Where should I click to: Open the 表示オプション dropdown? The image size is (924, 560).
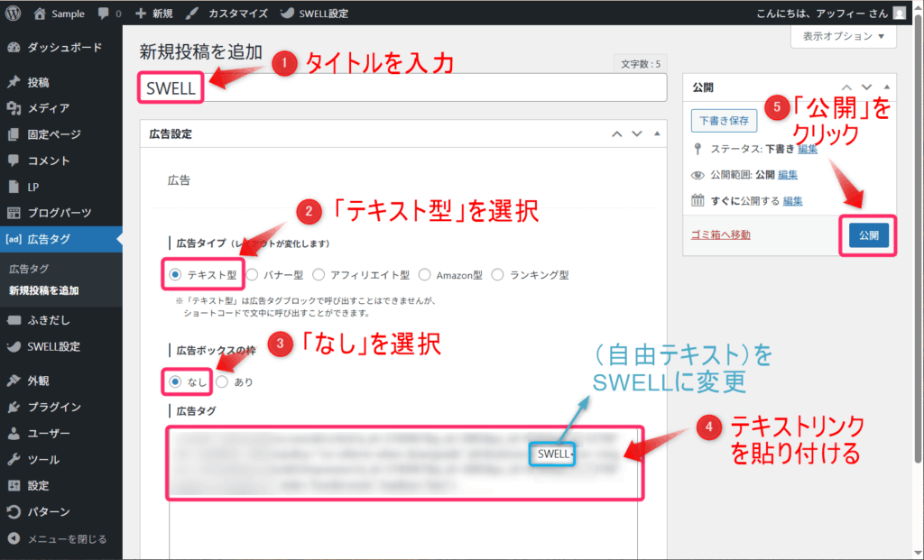pyautogui.click(x=844, y=36)
